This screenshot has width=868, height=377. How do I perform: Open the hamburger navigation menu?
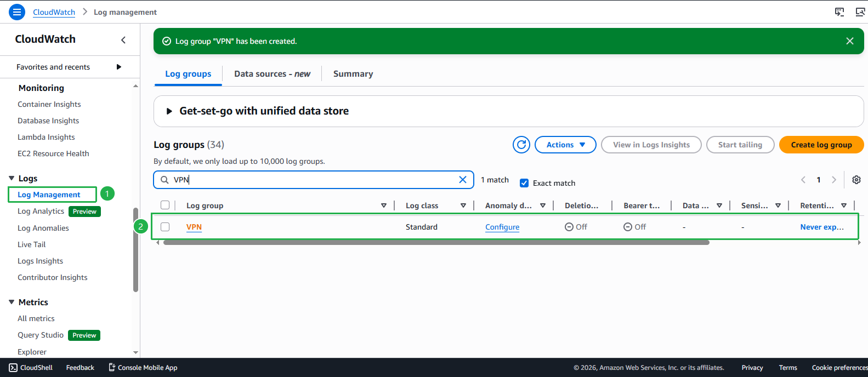point(17,12)
